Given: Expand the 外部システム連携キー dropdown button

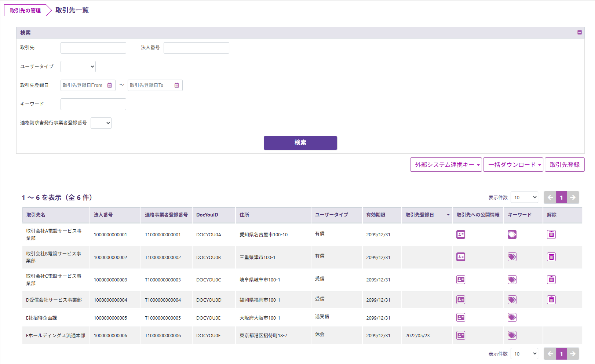Looking at the screenshot, I should (446, 165).
